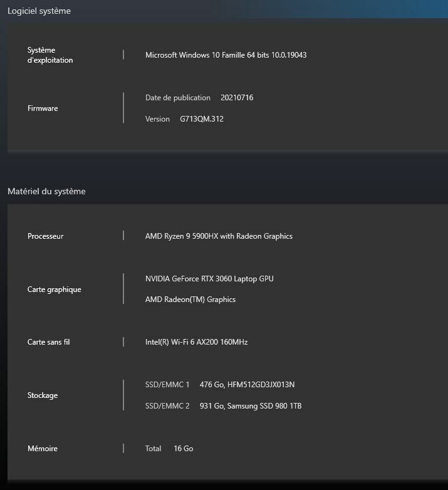Click the NVIDIA GeForce RTX 3060 entry

209,279
